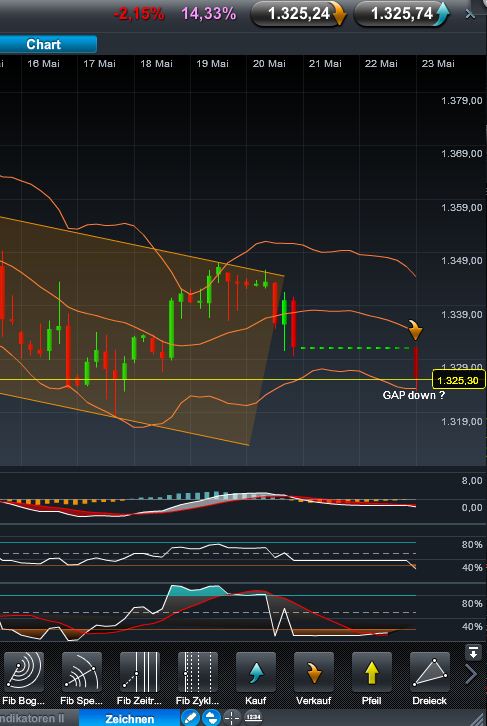The image size is (487, 726).
Task: Click the 22 Mai date label
Action: tap(381, 64)
